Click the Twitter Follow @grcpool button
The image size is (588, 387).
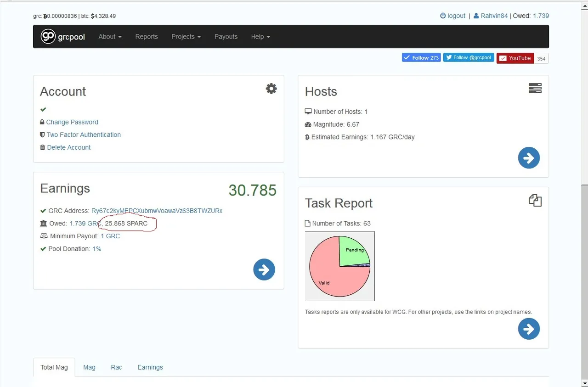pos(469,58)
